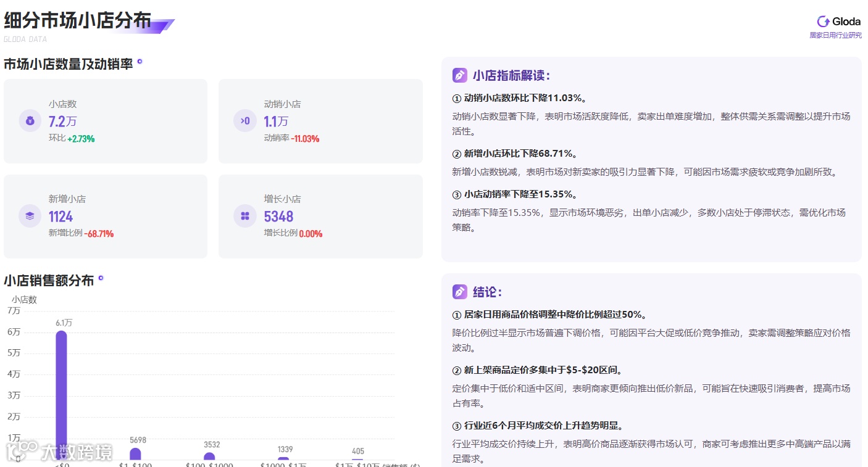Click the 小店销售额分布 section heading

[49, 281]
